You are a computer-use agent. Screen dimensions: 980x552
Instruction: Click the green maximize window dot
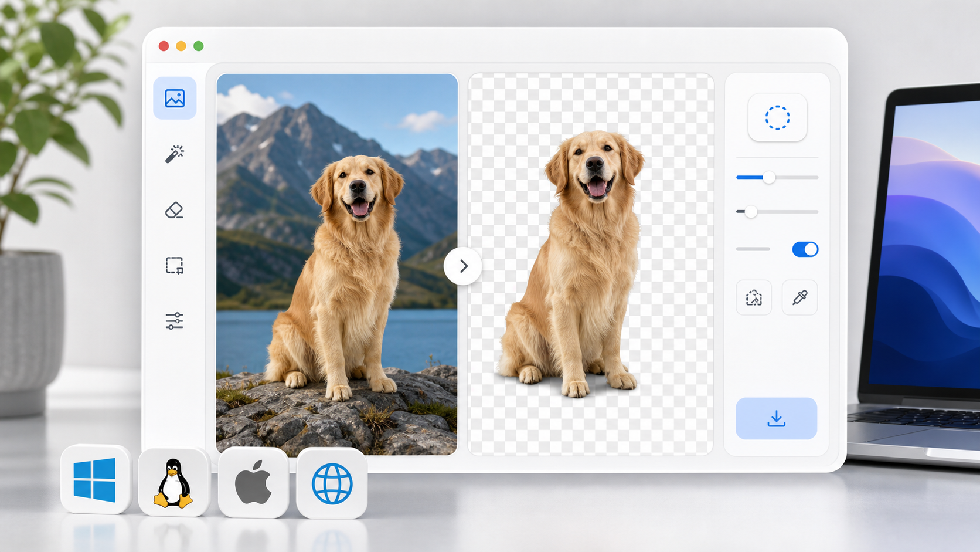coord(199,46)
